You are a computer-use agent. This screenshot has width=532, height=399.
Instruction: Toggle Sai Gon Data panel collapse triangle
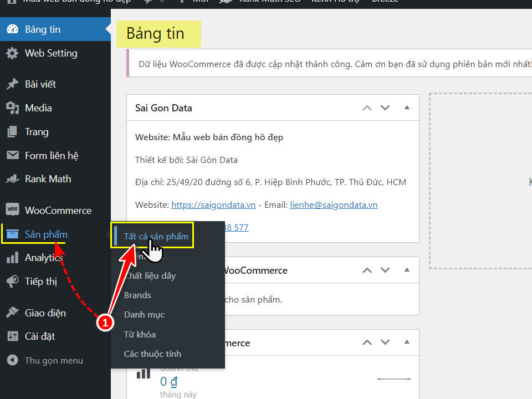[x=407, y=108]
